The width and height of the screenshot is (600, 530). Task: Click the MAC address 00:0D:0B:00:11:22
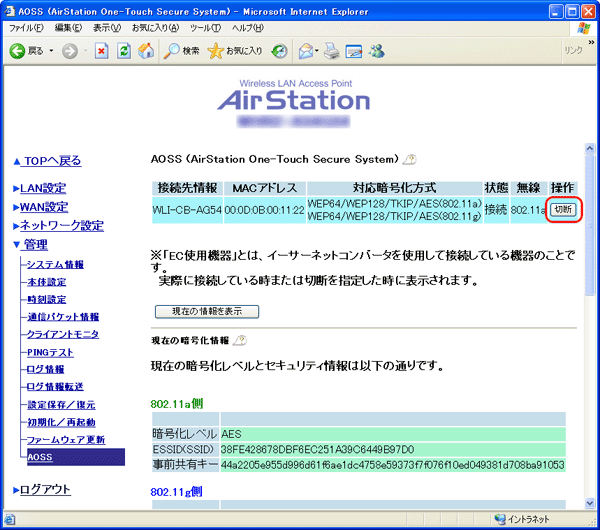coord(264,210)
